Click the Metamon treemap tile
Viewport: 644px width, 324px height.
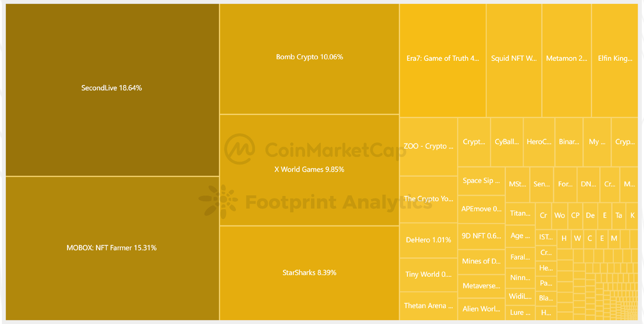click(566, 59)
